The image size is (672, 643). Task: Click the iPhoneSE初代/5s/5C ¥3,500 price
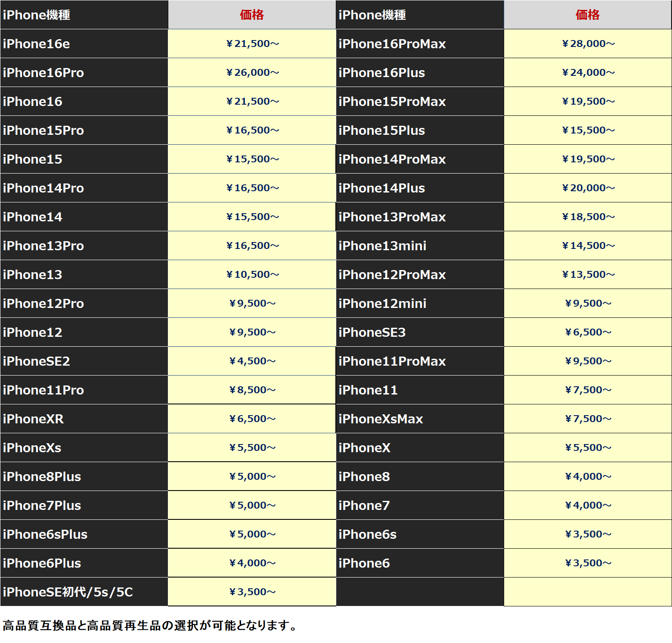click(252, 592)
